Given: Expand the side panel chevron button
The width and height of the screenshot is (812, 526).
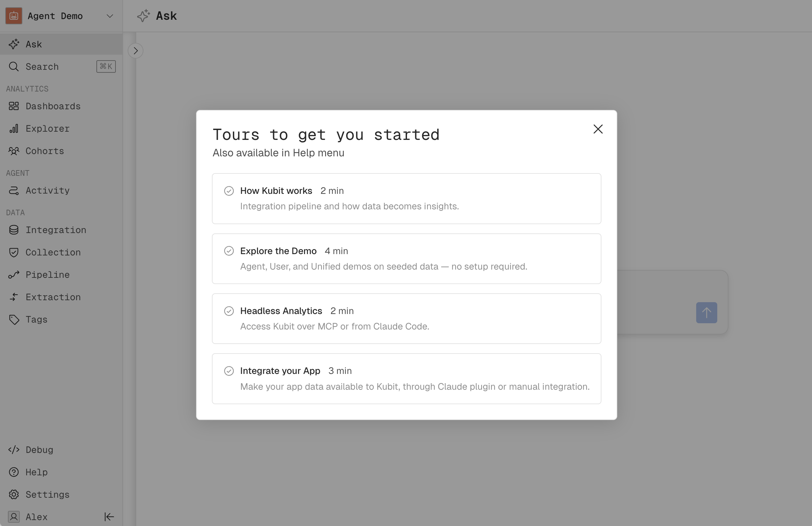Looking at the screenshot, I should 136,51.
